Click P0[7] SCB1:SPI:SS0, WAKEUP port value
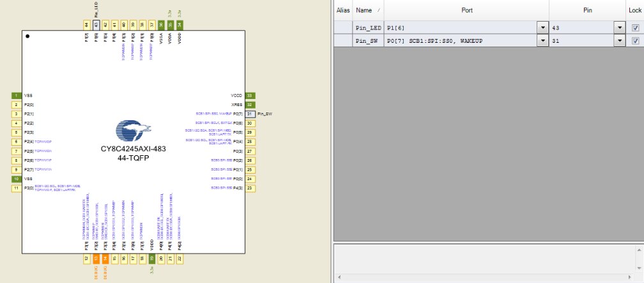Screen dimensions: 644x283 click(x=435, y=41)
